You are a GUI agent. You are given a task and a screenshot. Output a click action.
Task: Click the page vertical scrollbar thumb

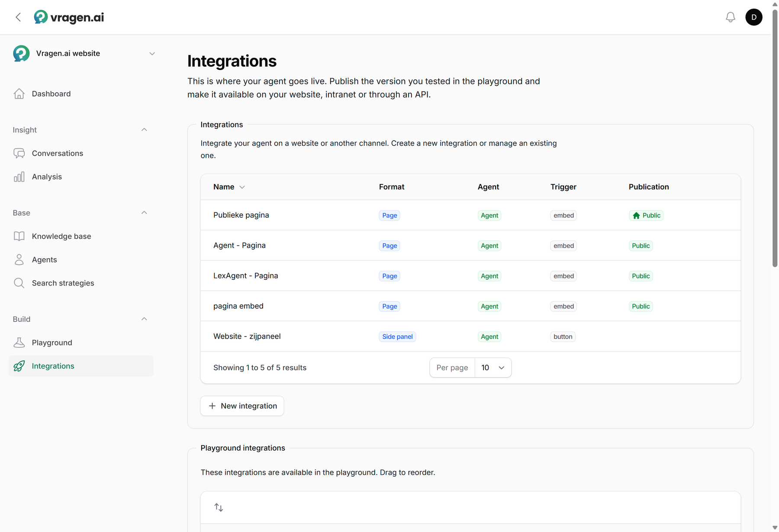click(775, 138)
